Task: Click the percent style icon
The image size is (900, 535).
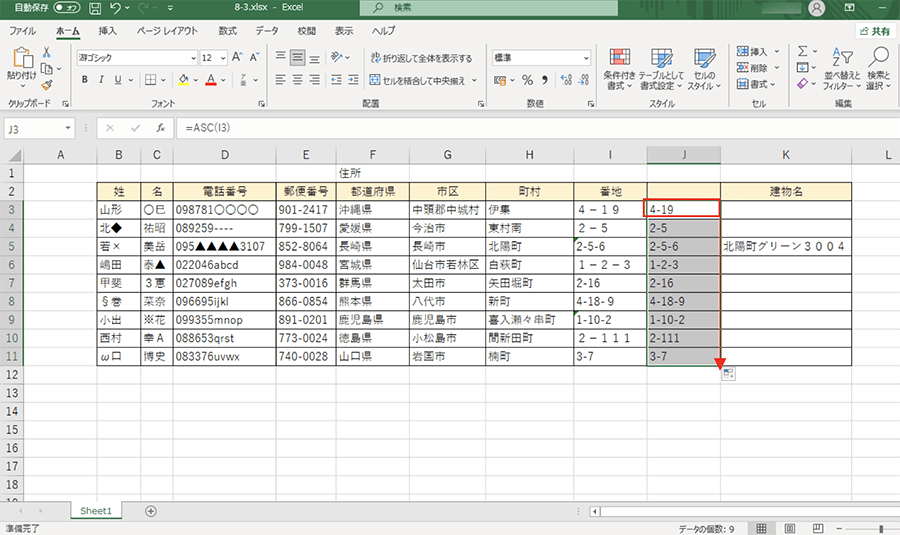Action: pos(527,80)
